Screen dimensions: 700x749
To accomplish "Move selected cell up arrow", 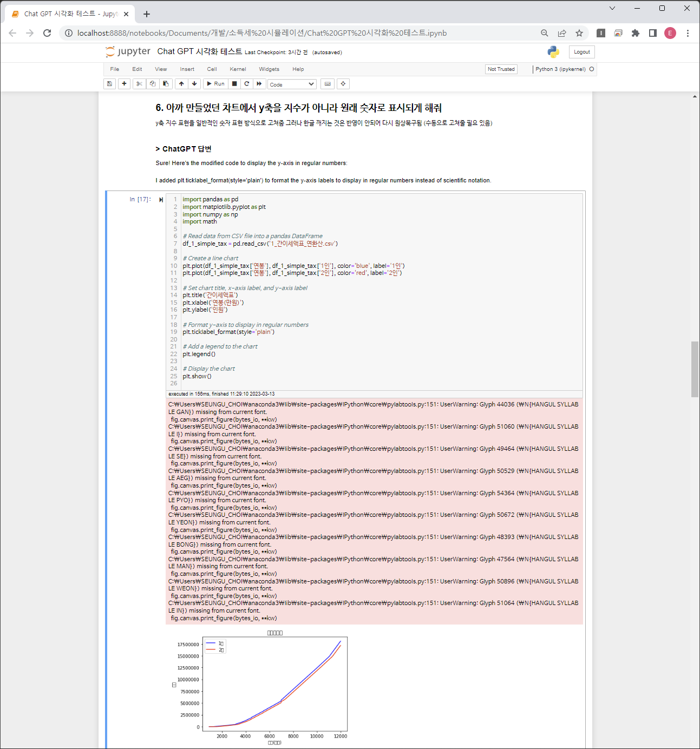I will point(181,84).
